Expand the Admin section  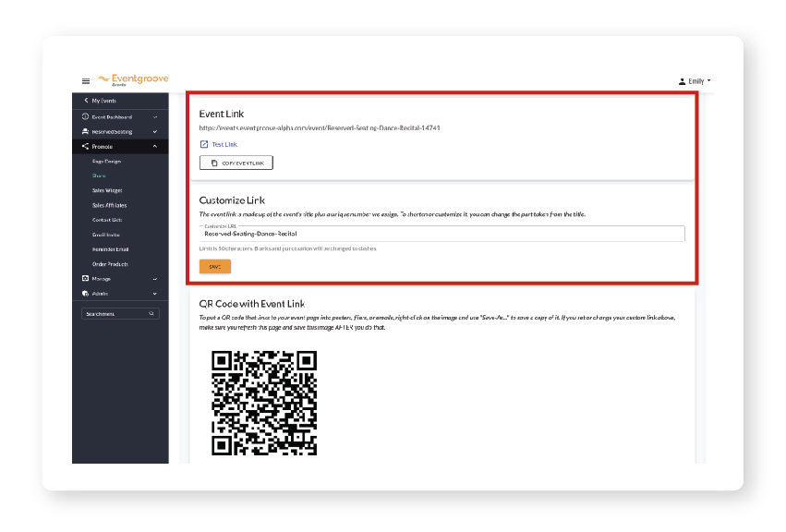pyautogui.click(x=120, y=294)
